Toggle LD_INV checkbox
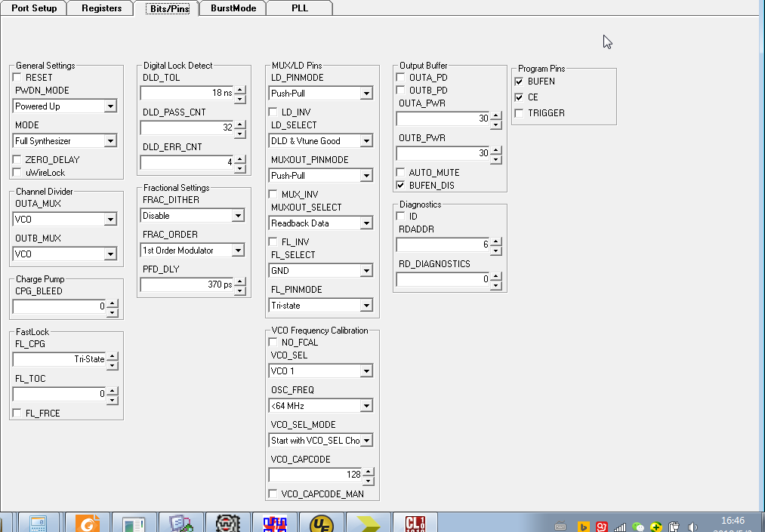Viewport: 765px width, 532px height. click(273, 112)
